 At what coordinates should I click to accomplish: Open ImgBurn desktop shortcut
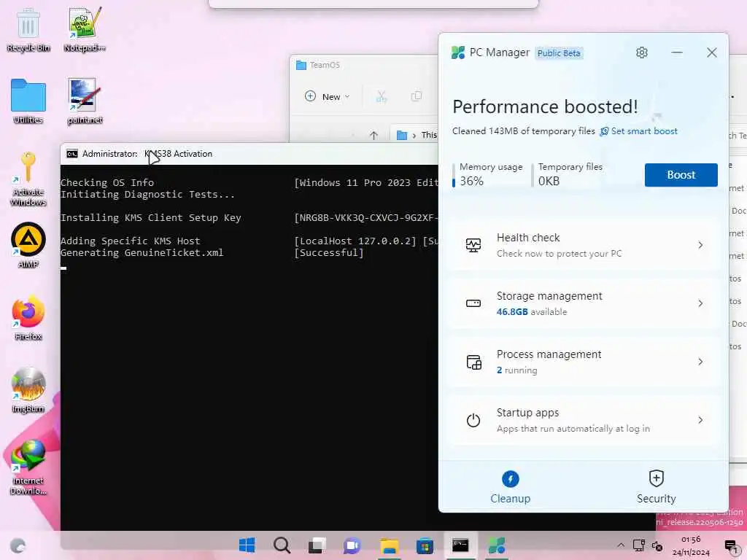click(x=28, y=391)
